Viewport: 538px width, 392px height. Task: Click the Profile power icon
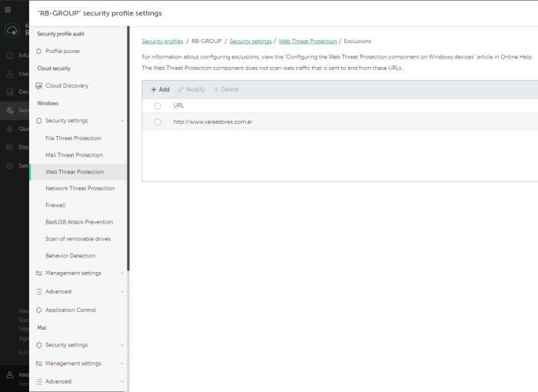coord(38,51)
